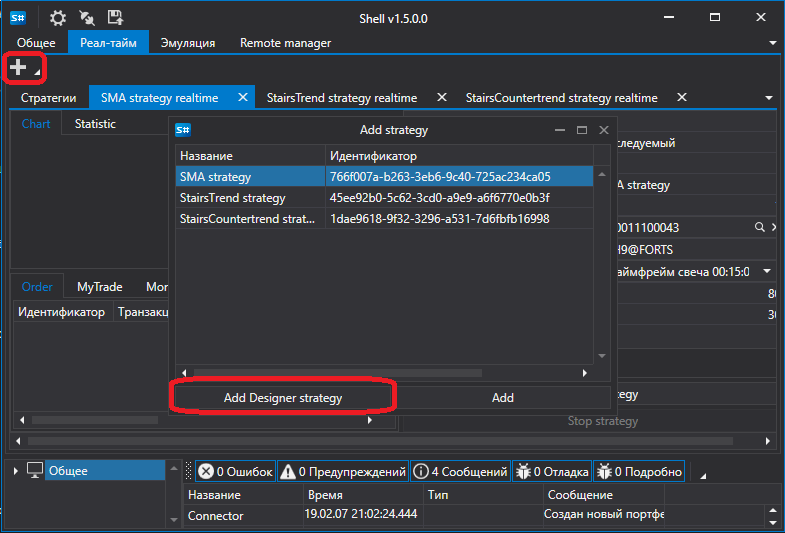Image resolution: width=785 pixels, height=533 pixels.
Task: Click left arrow of Add strategy horizontal scrollbar
Action: click(185, 373)
